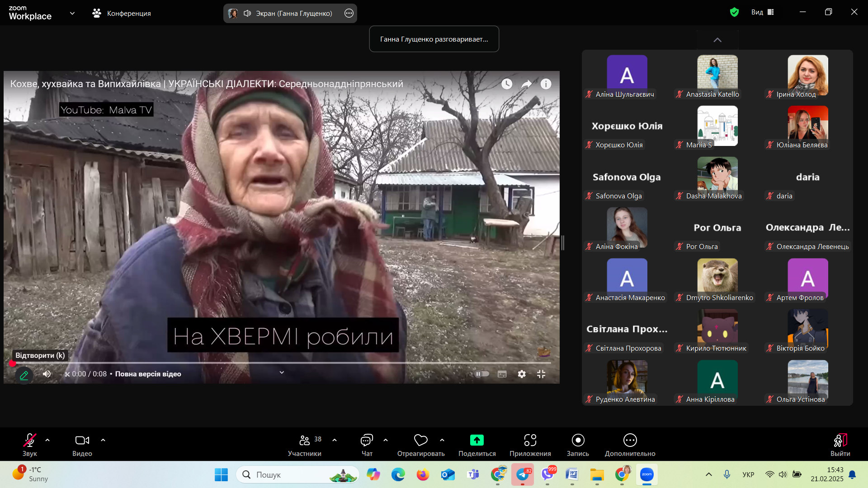The image size is (868, 488).
Task: Open YouTube player settings gear
Action: pyautogui.click(x=522, y=374)
